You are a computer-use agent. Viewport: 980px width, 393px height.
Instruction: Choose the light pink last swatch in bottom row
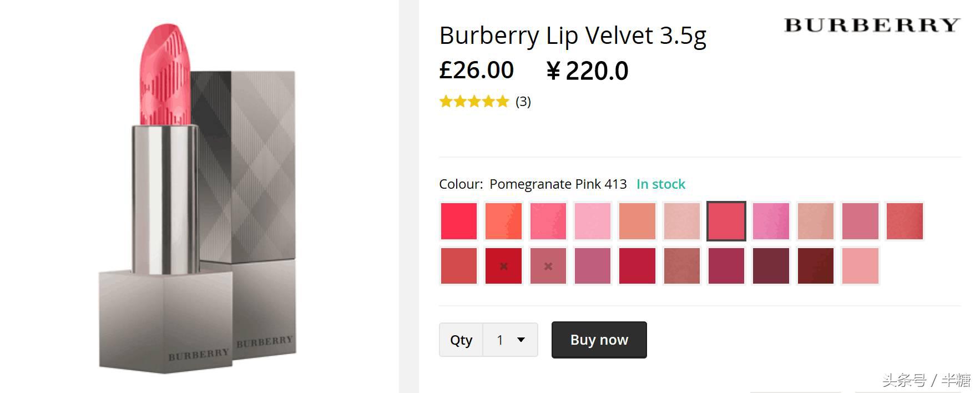click(860, 266)
